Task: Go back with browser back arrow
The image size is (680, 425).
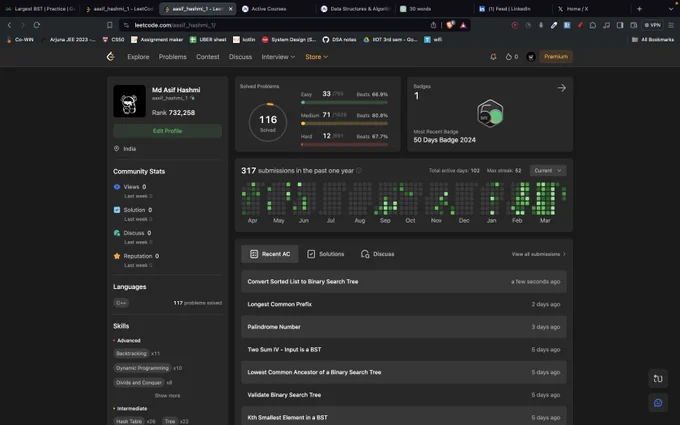Action: [10, 25]
